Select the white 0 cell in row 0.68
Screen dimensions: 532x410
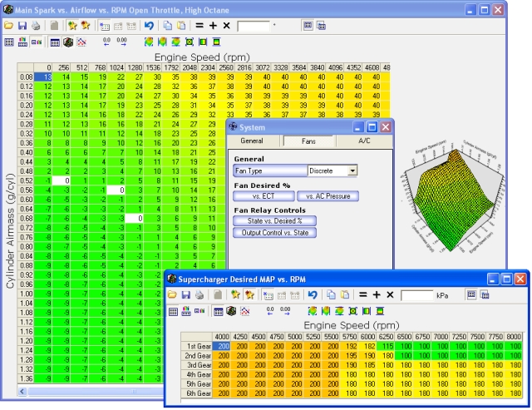click(x=135, y=218)
